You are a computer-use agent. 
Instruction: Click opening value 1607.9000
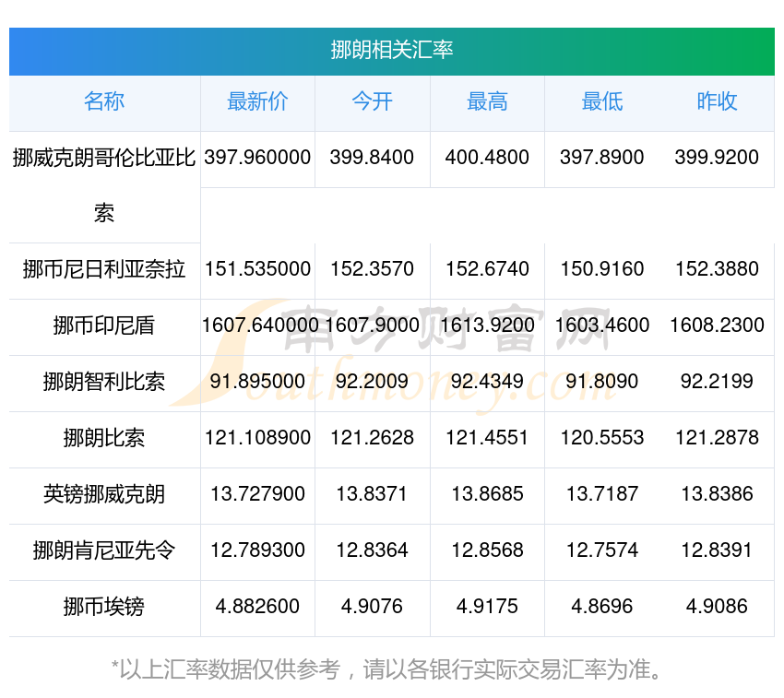coord(372,325)
